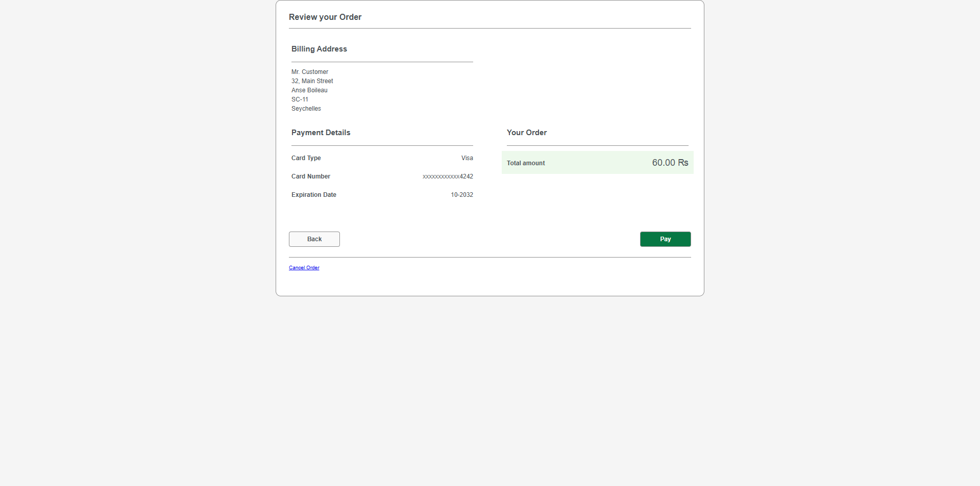Click the Back button
The image size is (980, 486).
[314, 239]
